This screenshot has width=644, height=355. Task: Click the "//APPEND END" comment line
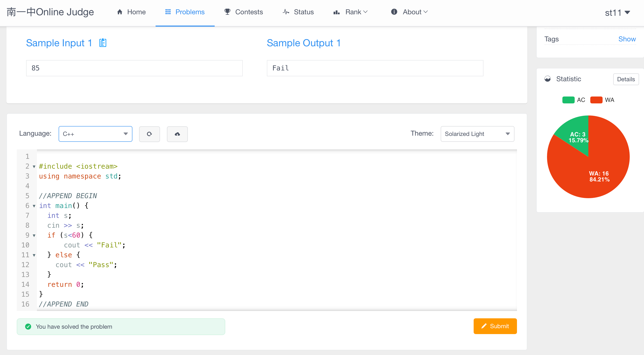[64, 304]
